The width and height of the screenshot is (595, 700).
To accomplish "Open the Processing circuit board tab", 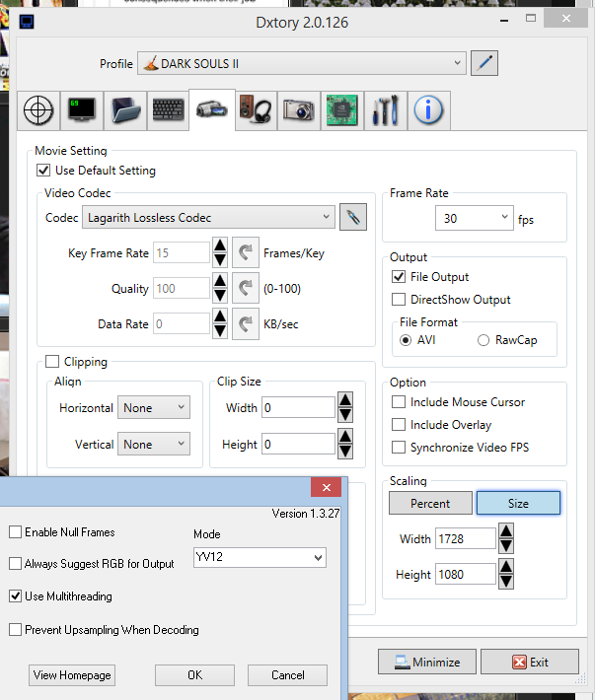I will pyautogui.click(x=342, y=110).
